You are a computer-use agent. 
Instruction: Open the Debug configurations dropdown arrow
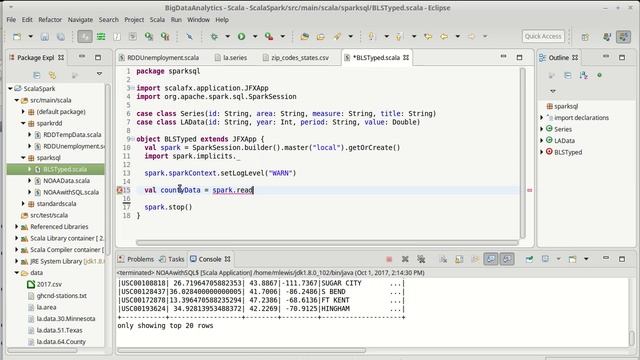(227, 36)
